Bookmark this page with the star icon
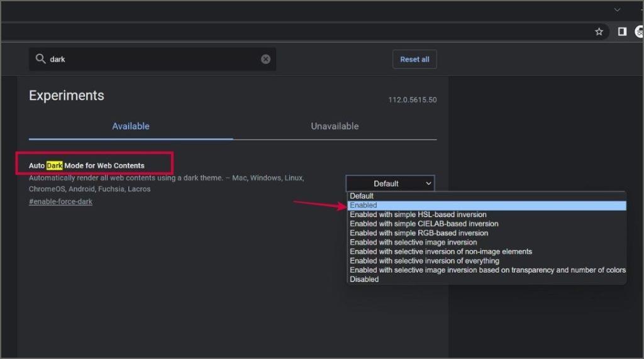The height and width of the screenshot is (359, 644). tap(599, 31)
